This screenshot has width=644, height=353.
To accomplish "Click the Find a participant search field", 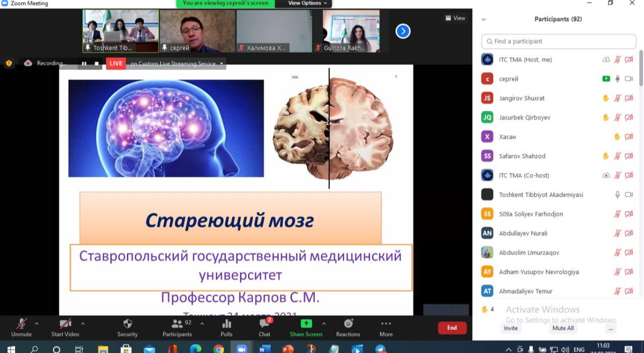I will pos(558,41).
